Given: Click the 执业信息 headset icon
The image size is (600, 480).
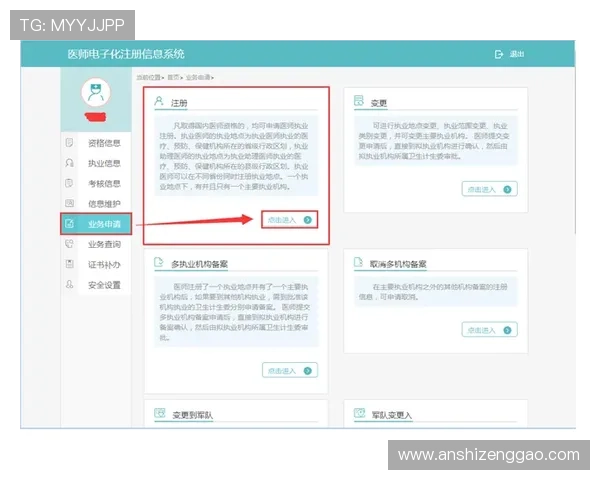Looking at the screenshot, I should pos(69,163).
